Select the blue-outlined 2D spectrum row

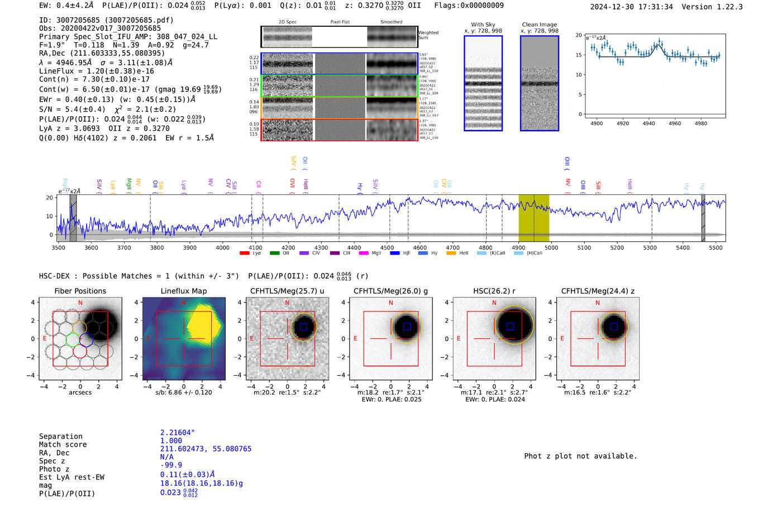339,64
